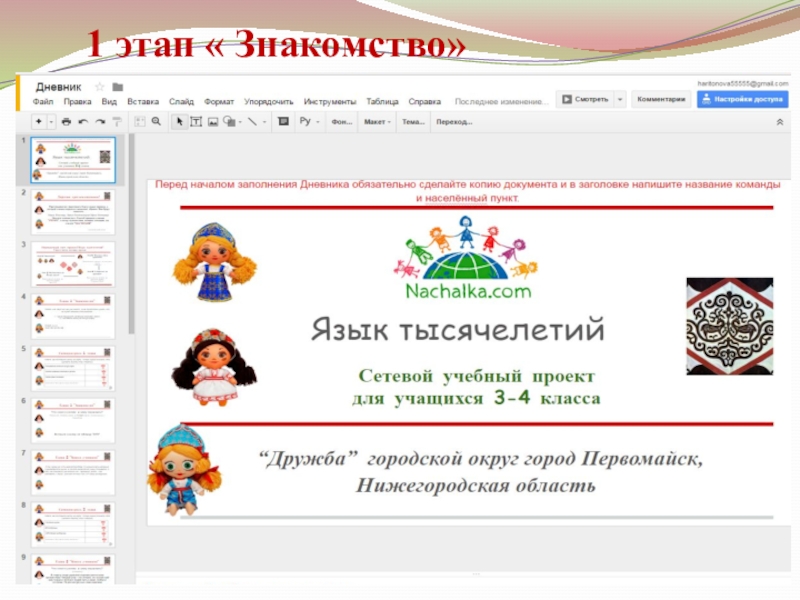Insert a comment using the toolbar icon
The image size is (800, 600).
point(283,121)
